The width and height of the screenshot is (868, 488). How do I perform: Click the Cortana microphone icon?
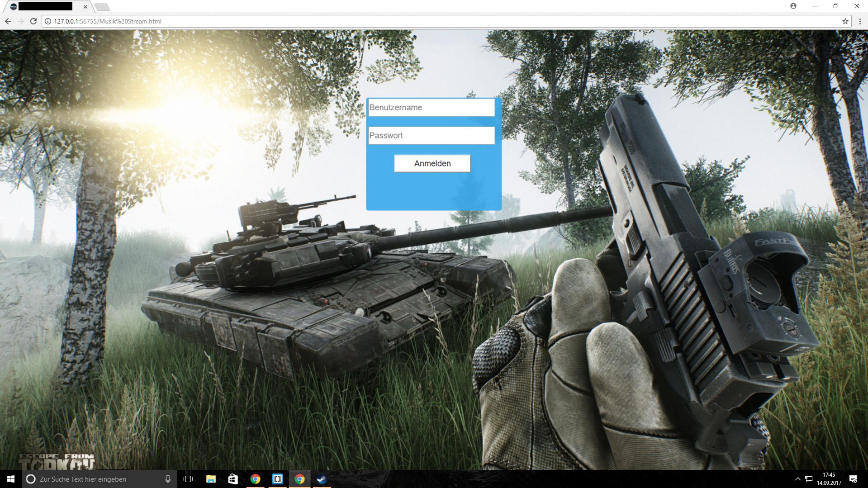coord(168,479)
